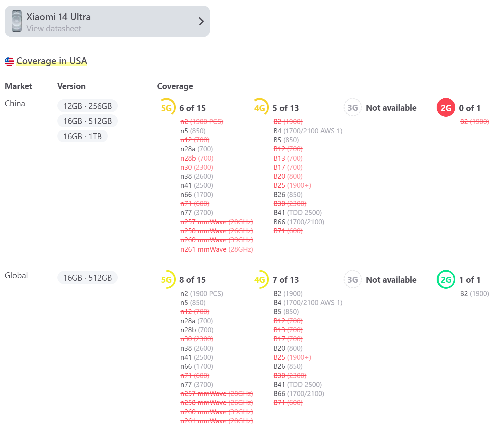Select the 12GB · 256GB version chip
504x427 pixels.
(87, 106)
